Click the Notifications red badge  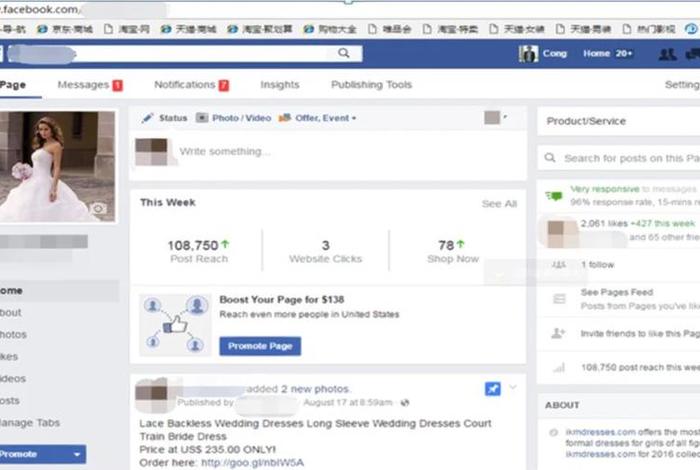coord(224,85)
